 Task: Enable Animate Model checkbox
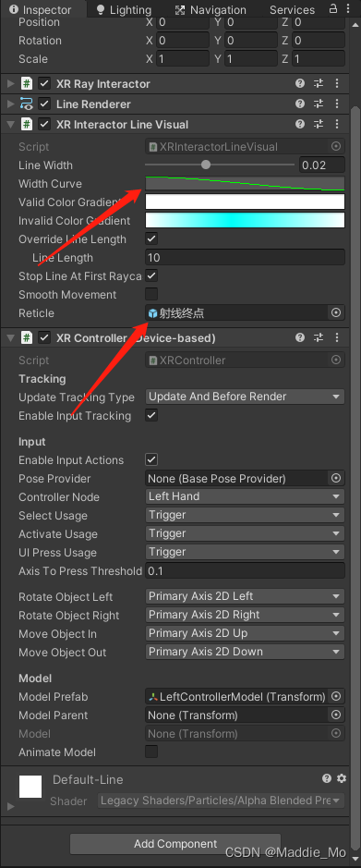(150, 752)
